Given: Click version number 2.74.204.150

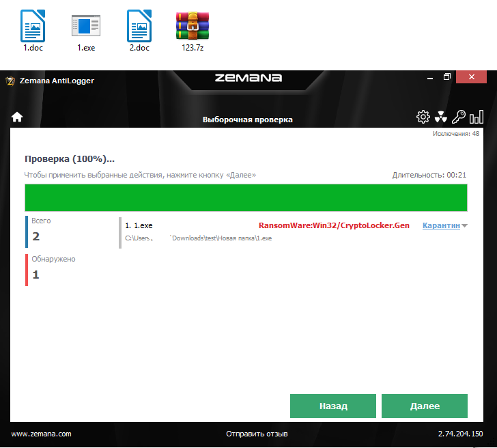Looking at the screenshot, I should coord(461,434).
